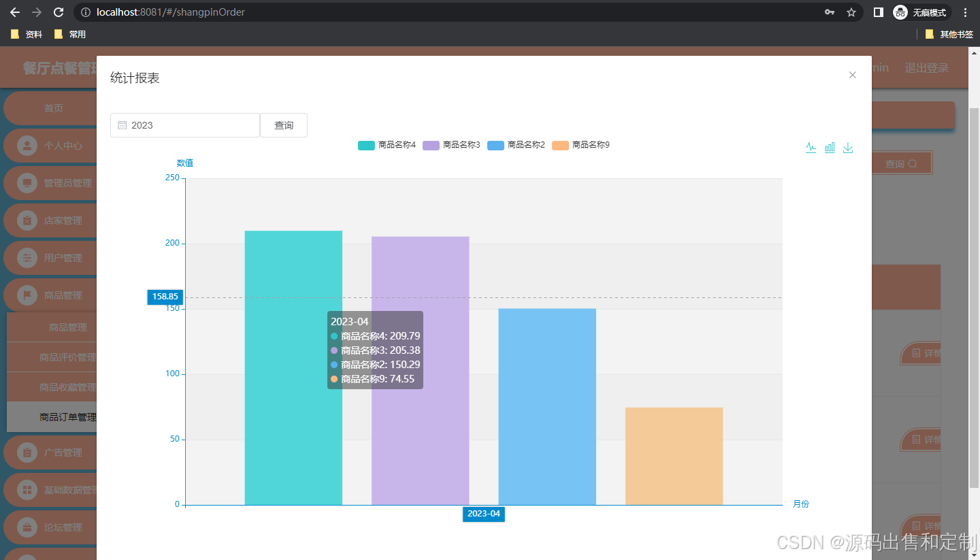Image resolution: width=980 pixels, height=560 pixels.
Task: Click 退出登录 in the header
Action: (926, 68)
